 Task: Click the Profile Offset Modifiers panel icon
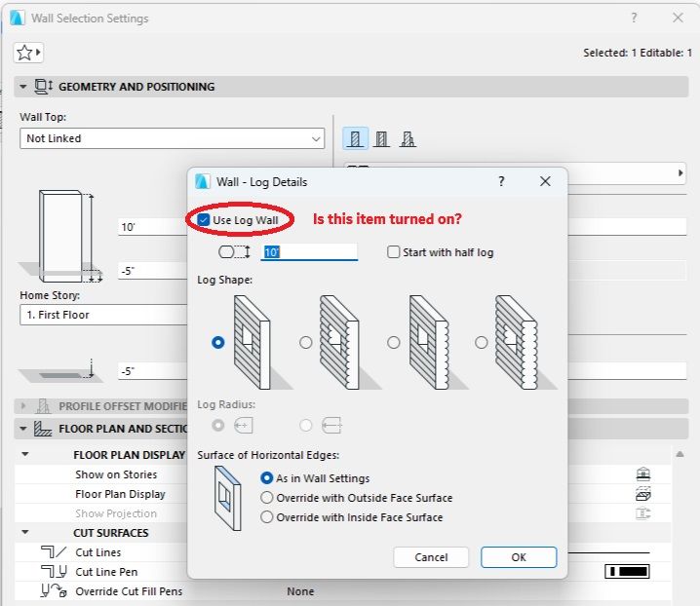[43, 406]
